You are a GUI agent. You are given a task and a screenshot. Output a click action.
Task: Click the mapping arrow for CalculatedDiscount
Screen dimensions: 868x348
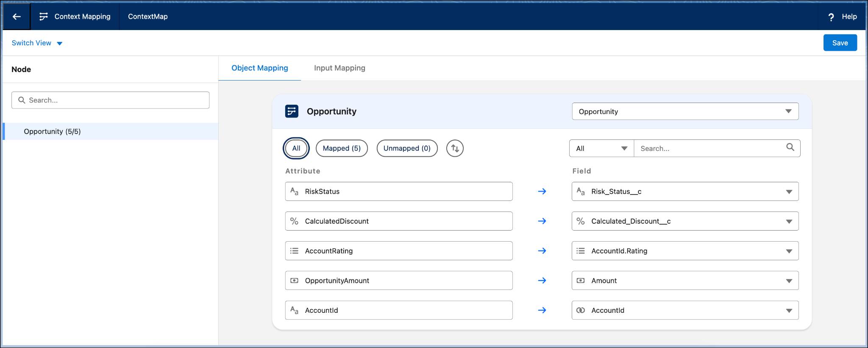[x=542, y=221]
